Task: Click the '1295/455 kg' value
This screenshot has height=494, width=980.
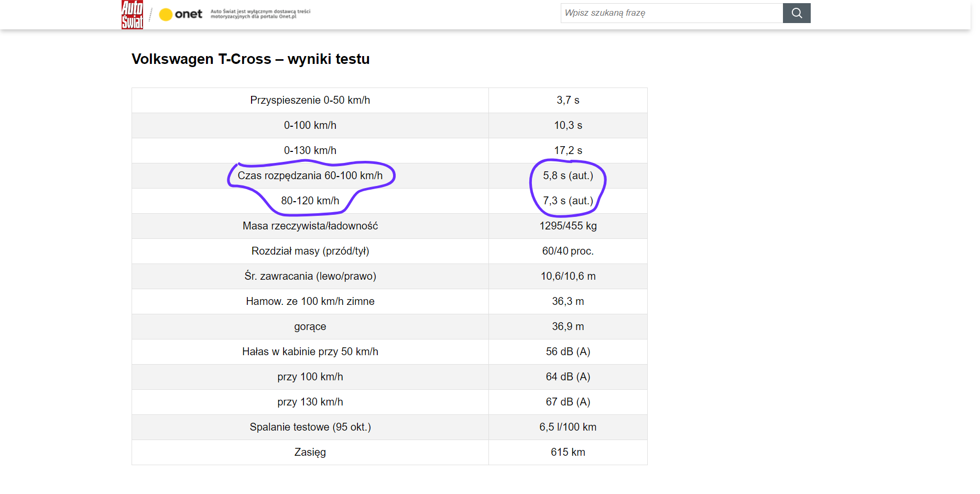Action: (568, 226)
